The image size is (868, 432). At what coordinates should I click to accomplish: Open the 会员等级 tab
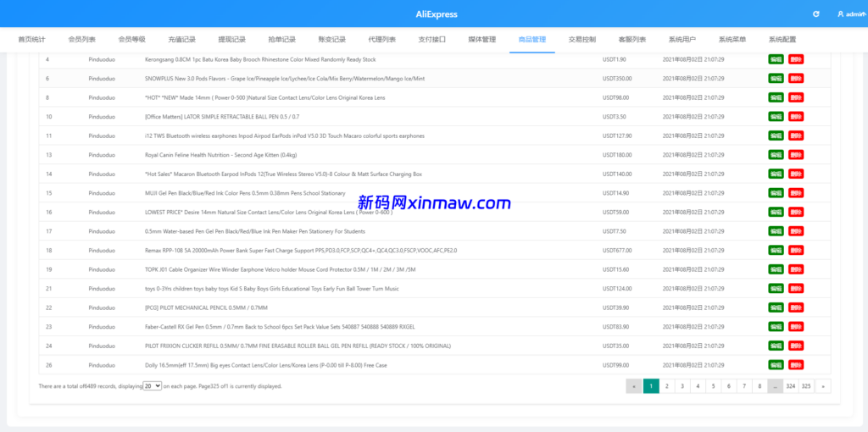[x=131, y=40]
